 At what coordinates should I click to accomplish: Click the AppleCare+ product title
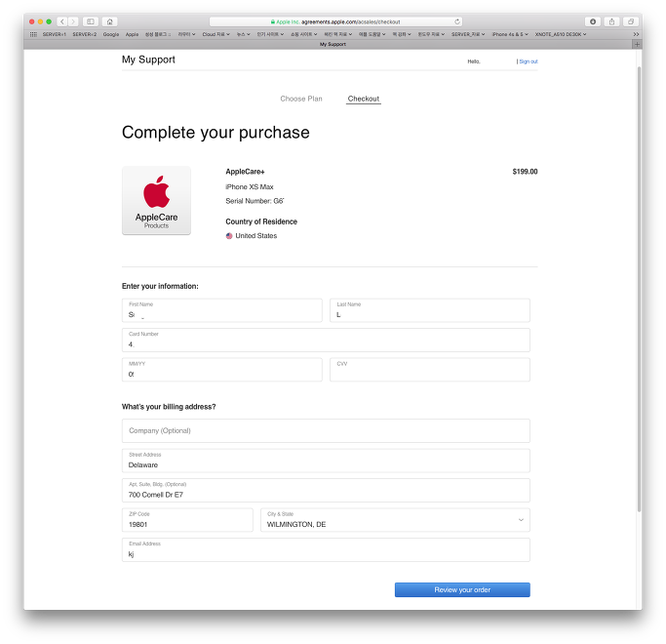pyautogui.click(x=245, y=172)
